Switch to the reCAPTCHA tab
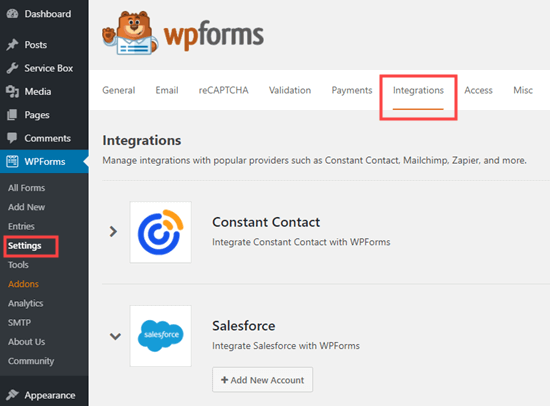The height and width of the screenshot is (406, 550). (223, 90)
